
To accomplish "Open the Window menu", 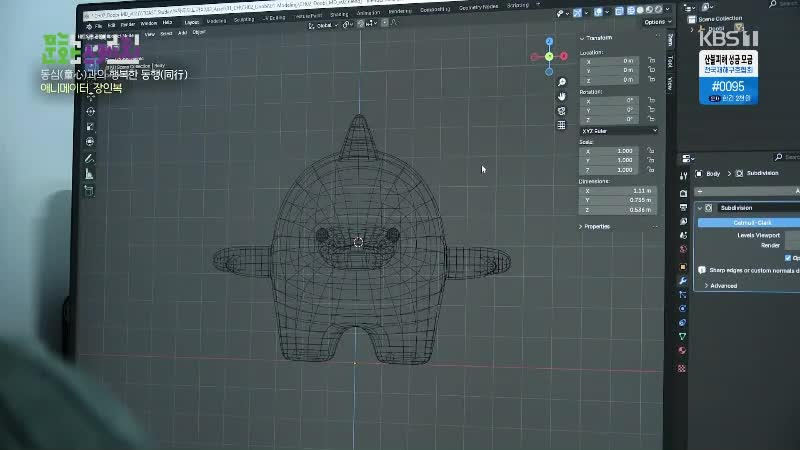I will (x=148, y=23).
